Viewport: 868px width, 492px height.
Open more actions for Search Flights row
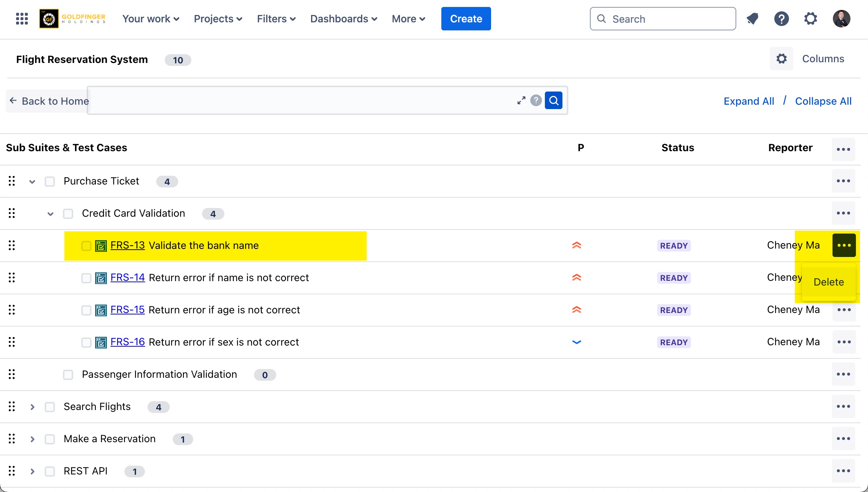click(843, 406)
